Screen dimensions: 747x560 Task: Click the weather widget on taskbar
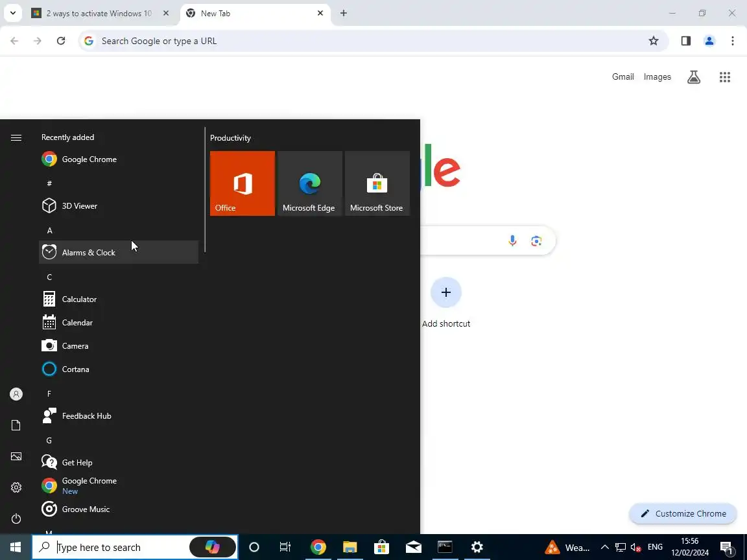[x=568, y=547]
